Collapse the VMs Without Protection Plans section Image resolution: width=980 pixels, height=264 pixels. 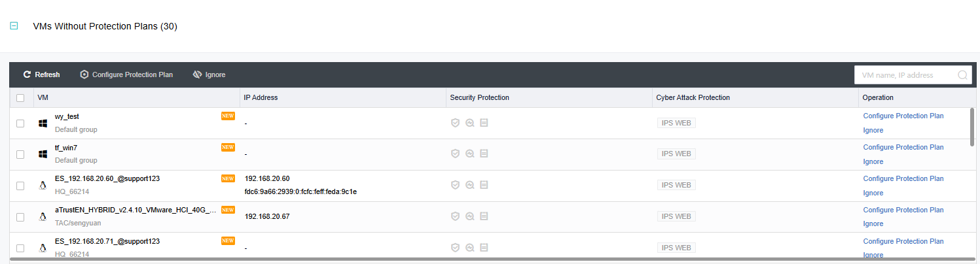(x=14, y=26)
